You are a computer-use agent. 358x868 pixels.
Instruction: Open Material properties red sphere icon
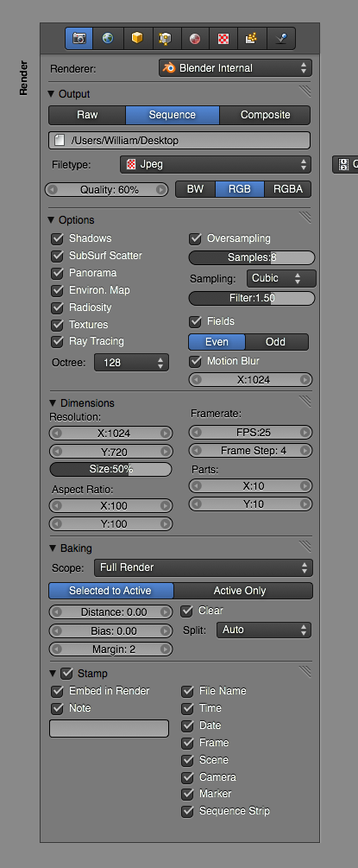click(x=194, y=38)
